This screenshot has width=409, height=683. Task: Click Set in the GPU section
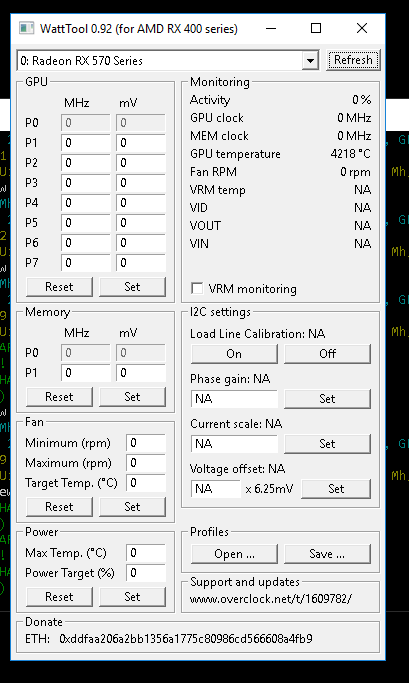pyautogui.click(x=132, y=287)
